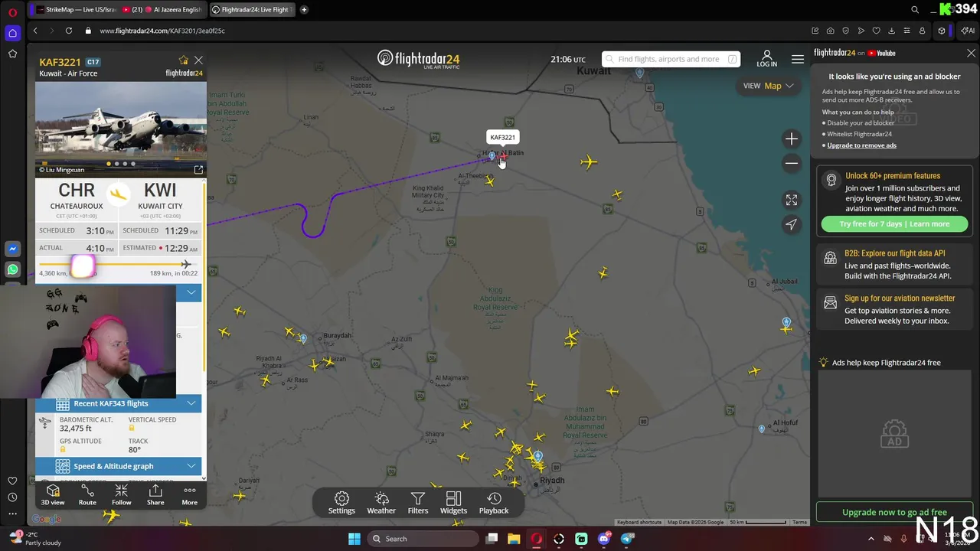Open Opera sidebar WhatsApp icon
This screenshot has width=980, height=551.
click(x=12, y=269)
